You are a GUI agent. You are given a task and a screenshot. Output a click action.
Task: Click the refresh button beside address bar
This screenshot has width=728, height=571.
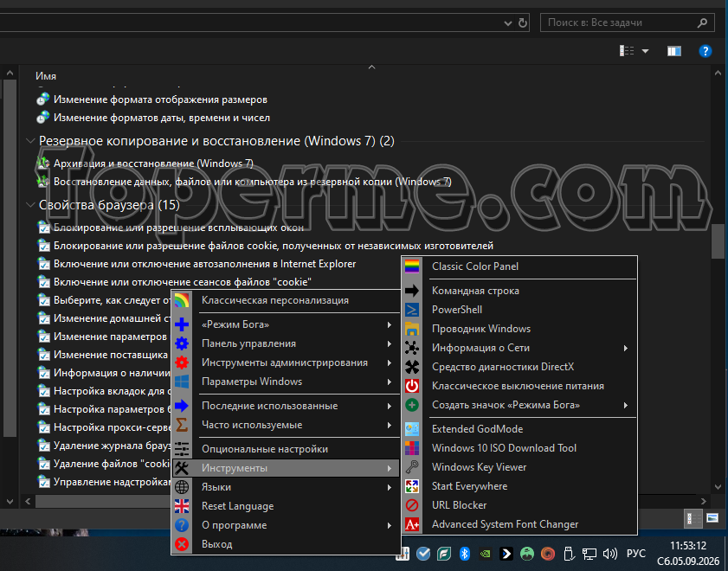point(523,22)
